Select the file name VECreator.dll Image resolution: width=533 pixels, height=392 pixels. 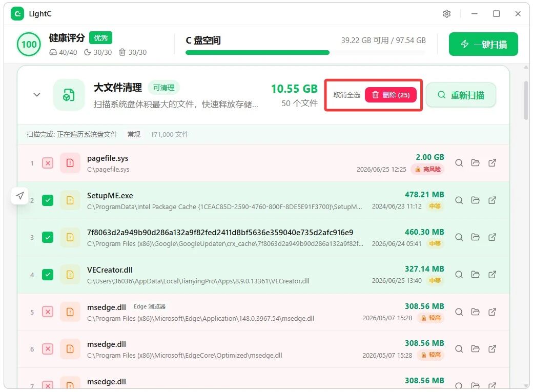tap(110, 270)
